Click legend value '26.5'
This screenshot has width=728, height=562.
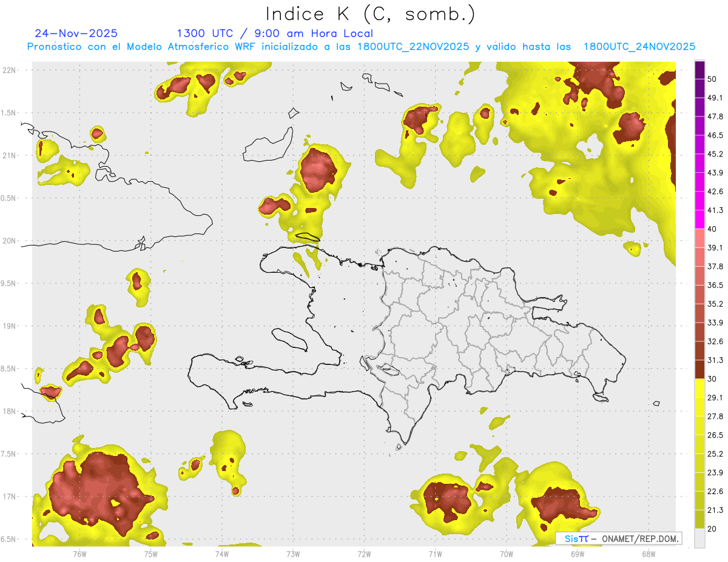(715, 435)
